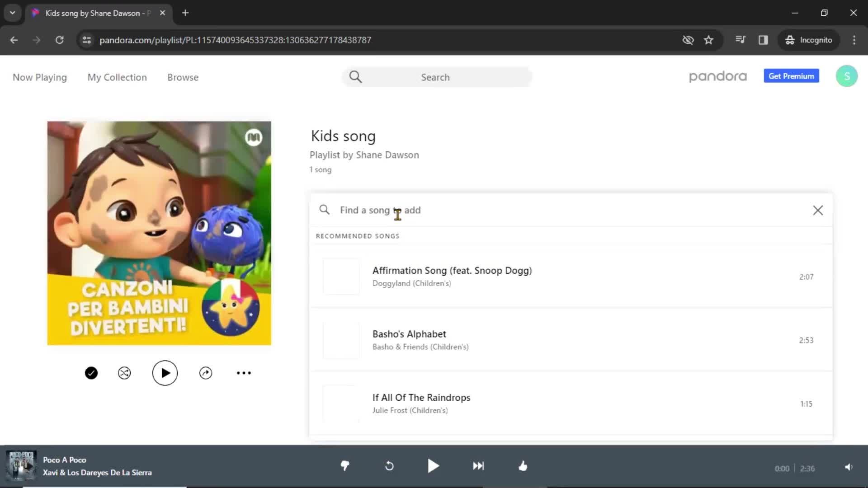Go forward in browser history
The height and width of the screenshot is (488, 868).
[37, 40]
